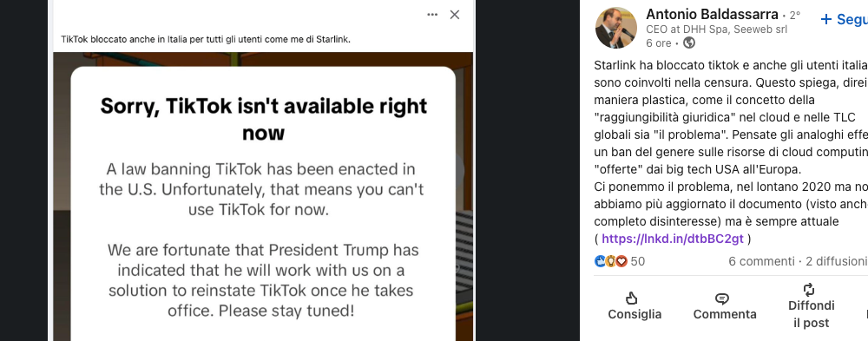Follow the author with Segui button
This screenshot has height=341, width=868.
[844, 19]
